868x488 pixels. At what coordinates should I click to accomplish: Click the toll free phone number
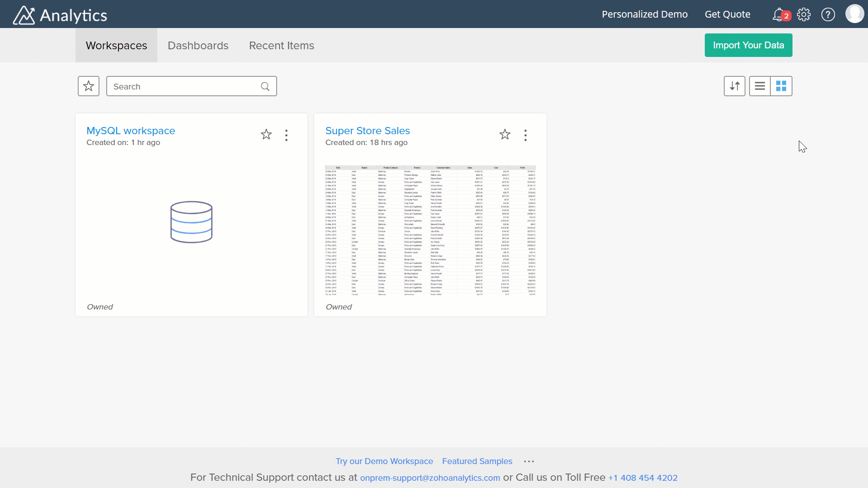(643, 478)
